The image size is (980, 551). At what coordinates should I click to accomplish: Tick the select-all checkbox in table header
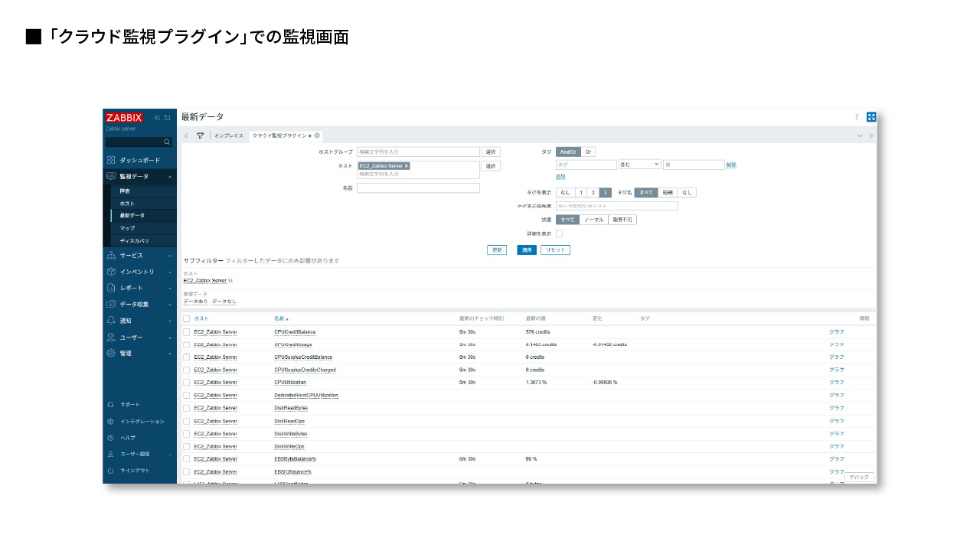pos(186,318)
